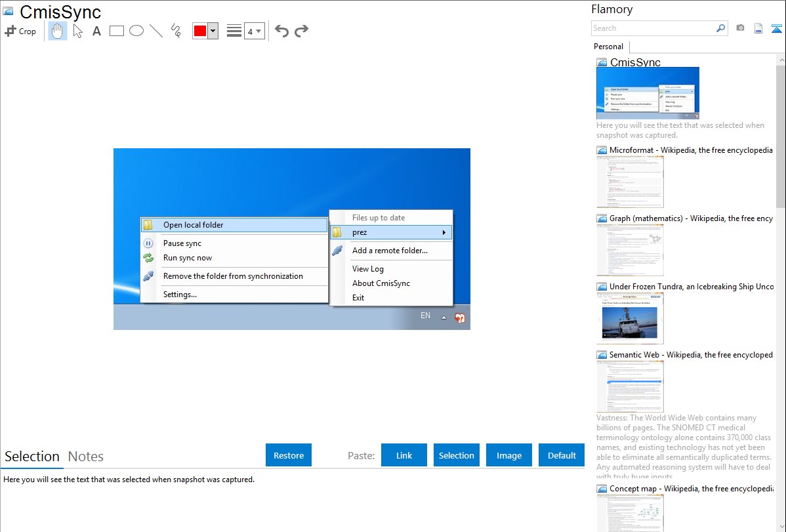Viewport: 786px width, 532px height.
Task: Click the red color swatch
Action: (200, 31)
